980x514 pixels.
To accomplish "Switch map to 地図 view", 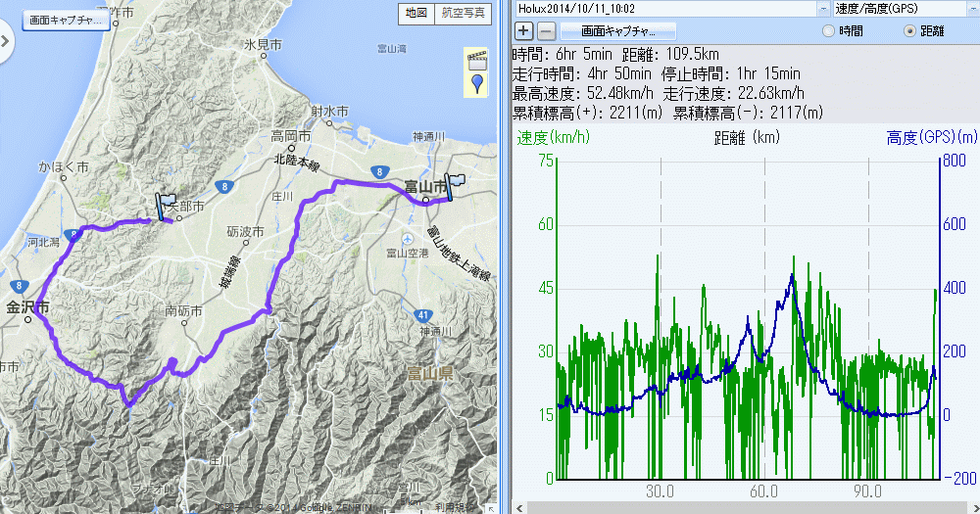I will tap(414, 13).
